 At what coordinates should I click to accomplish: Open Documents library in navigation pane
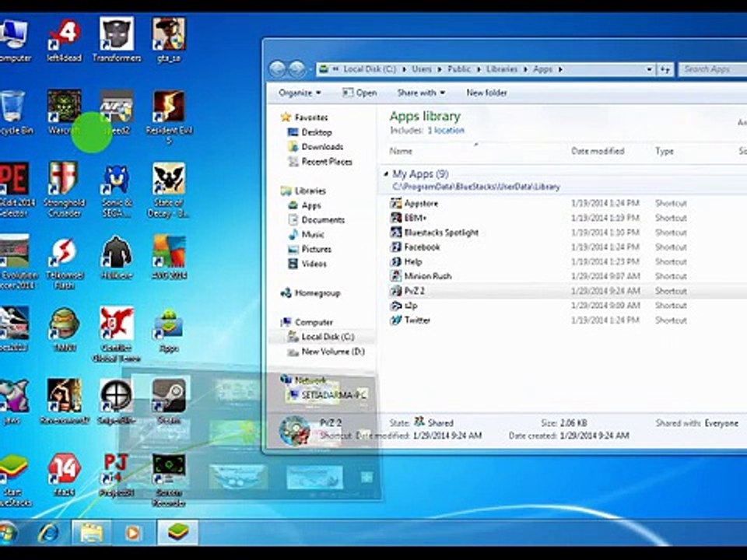point(323,220)
